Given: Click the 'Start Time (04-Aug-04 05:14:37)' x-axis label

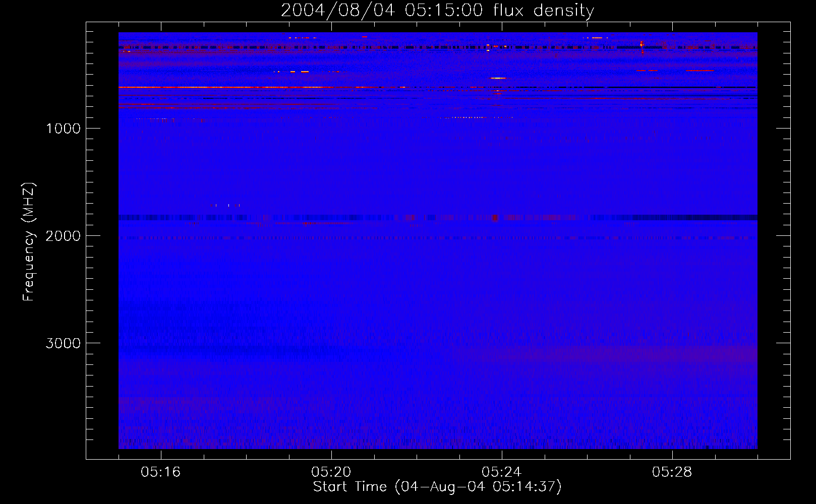Looking at the screenshot, I should click(x=437, y=487).
